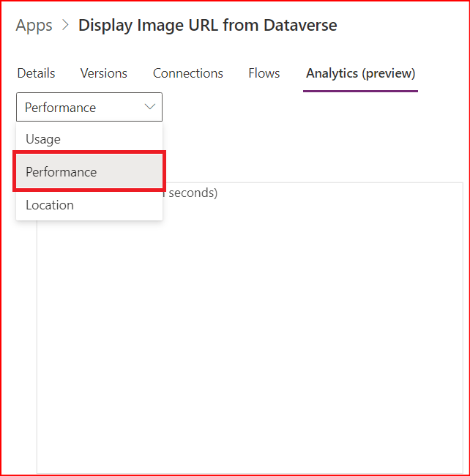The width and height of the screenshot is (470, 476).
Task: Click the Display Image URL from Dataverse title
Action: [207, 25]
